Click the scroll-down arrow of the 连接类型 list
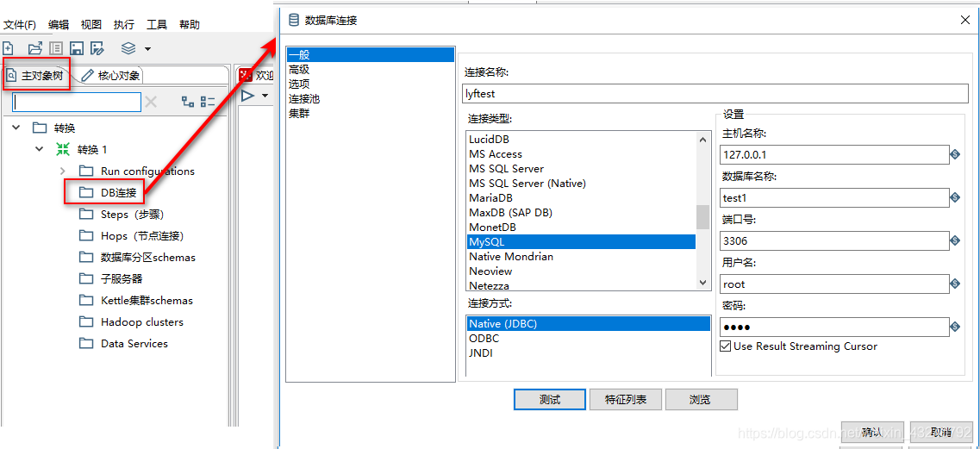This screenshot has width=980, height=449. (x=703, y=282)
